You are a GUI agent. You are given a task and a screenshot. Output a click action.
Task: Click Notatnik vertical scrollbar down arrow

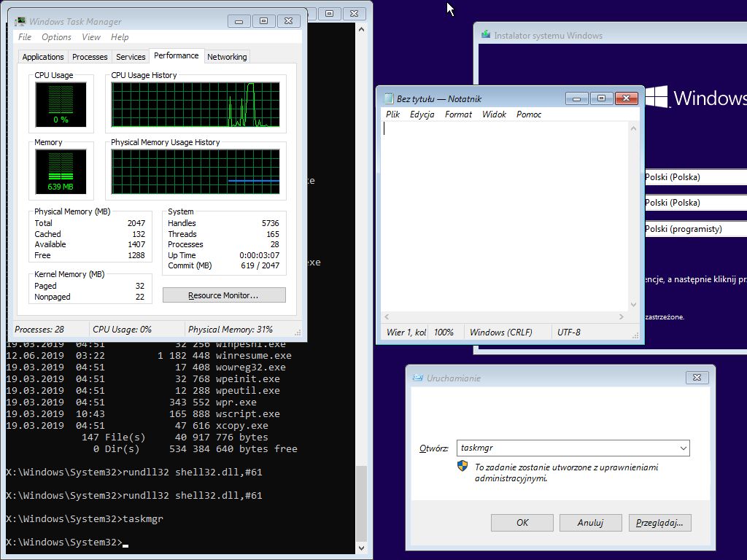pyautogui.click(x=634, y=305)
